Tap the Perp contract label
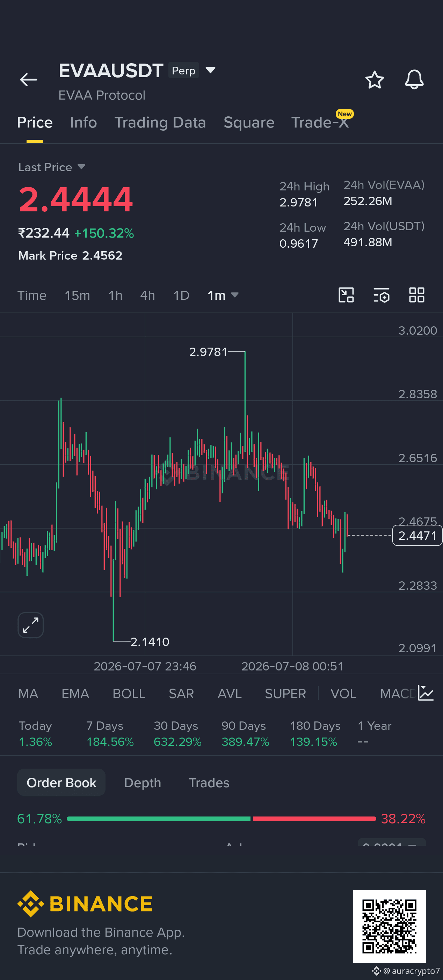 [x=183, y=70]
